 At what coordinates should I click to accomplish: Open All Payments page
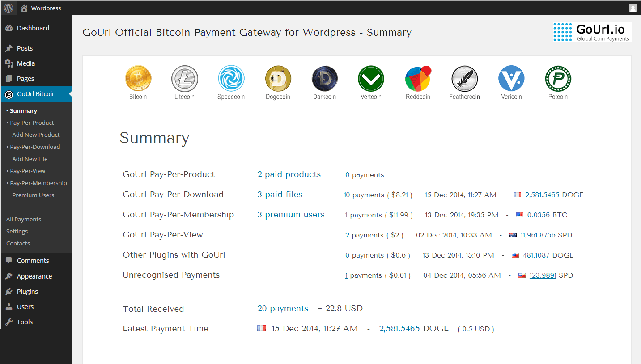pos(24,219)
